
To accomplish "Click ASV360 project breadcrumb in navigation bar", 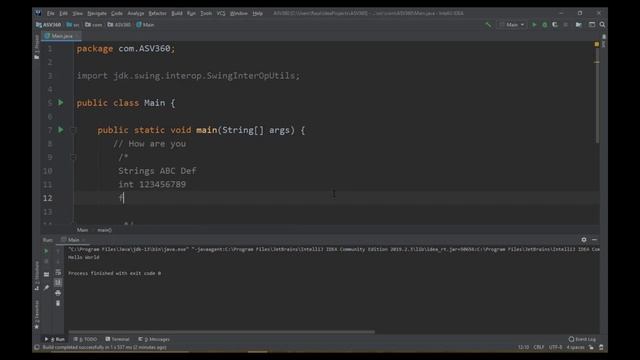I will (49, 25).
